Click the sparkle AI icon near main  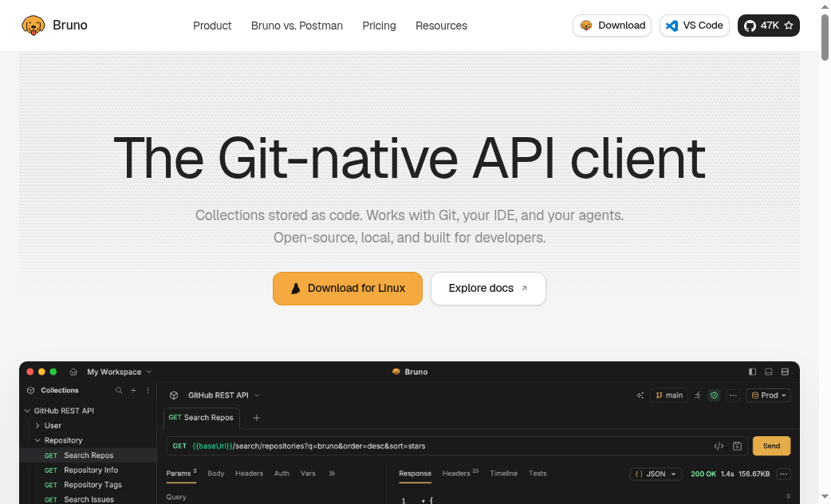pos(640,396)
